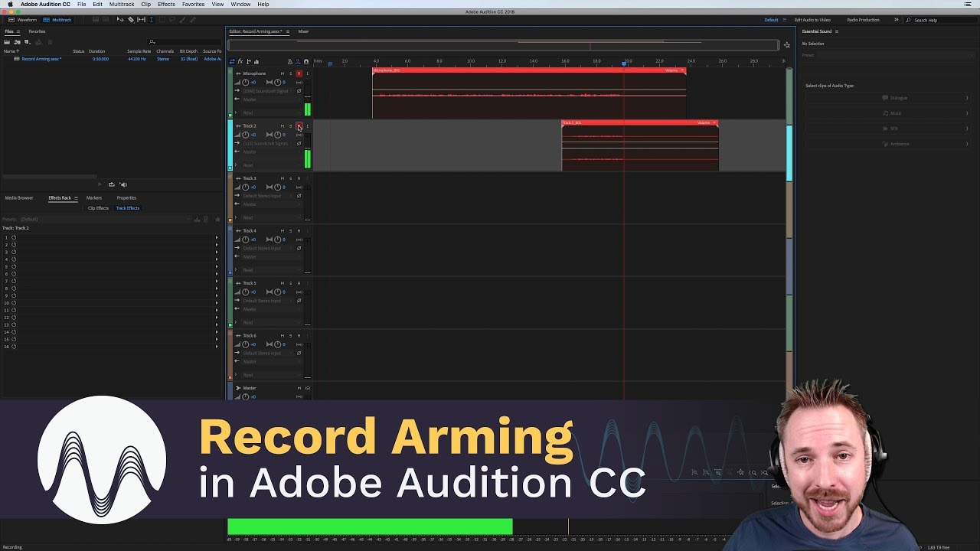
Task: Show more workspaces chevron
Action: pos(897,20)
